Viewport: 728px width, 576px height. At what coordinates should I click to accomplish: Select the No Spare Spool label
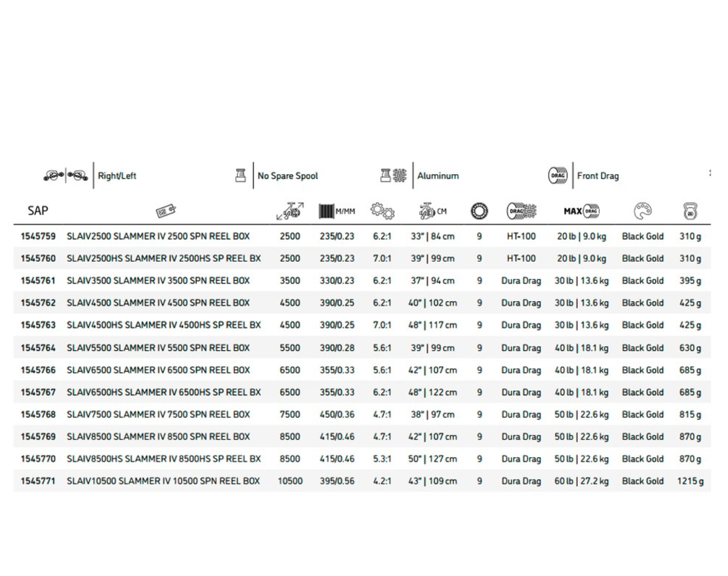(x=288, y=176)
